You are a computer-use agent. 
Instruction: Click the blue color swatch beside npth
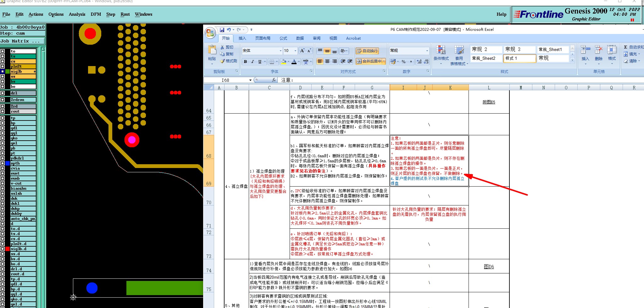pyautogui.click(x=8, y=163)
